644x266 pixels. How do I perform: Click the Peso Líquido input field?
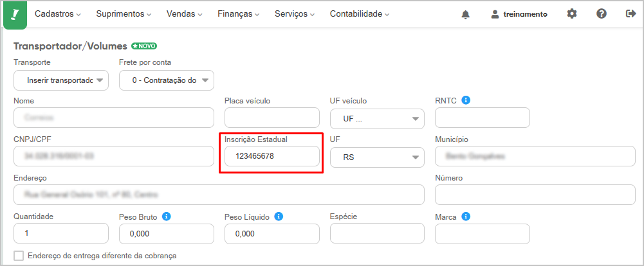click(x=272, y=234)
